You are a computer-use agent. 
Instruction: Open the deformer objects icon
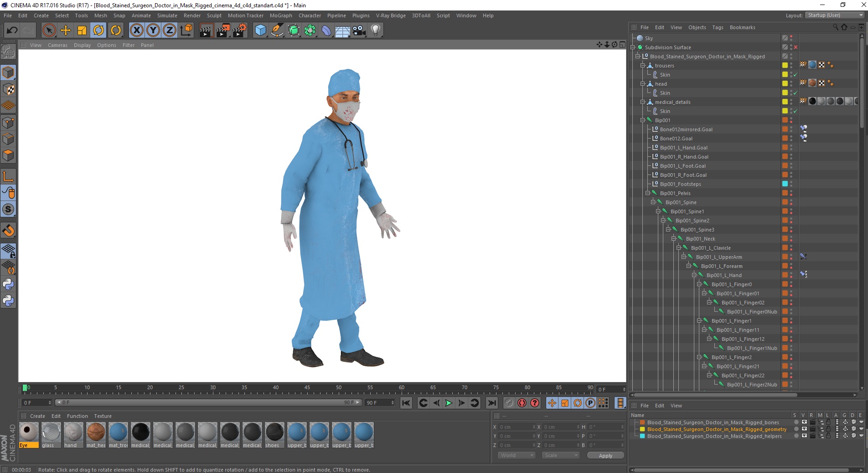pyautogui.click(x=326, y=31)
